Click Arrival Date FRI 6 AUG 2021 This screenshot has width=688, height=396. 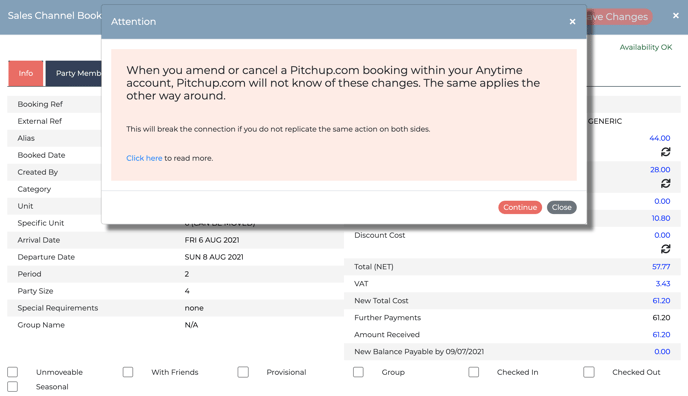point(211,240)
